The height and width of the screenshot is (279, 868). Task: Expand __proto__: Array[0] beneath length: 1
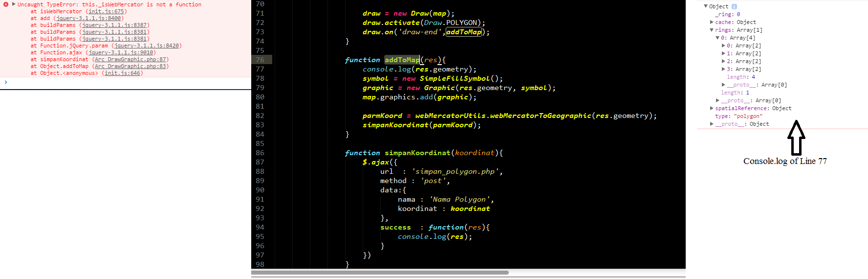(717, 100)
